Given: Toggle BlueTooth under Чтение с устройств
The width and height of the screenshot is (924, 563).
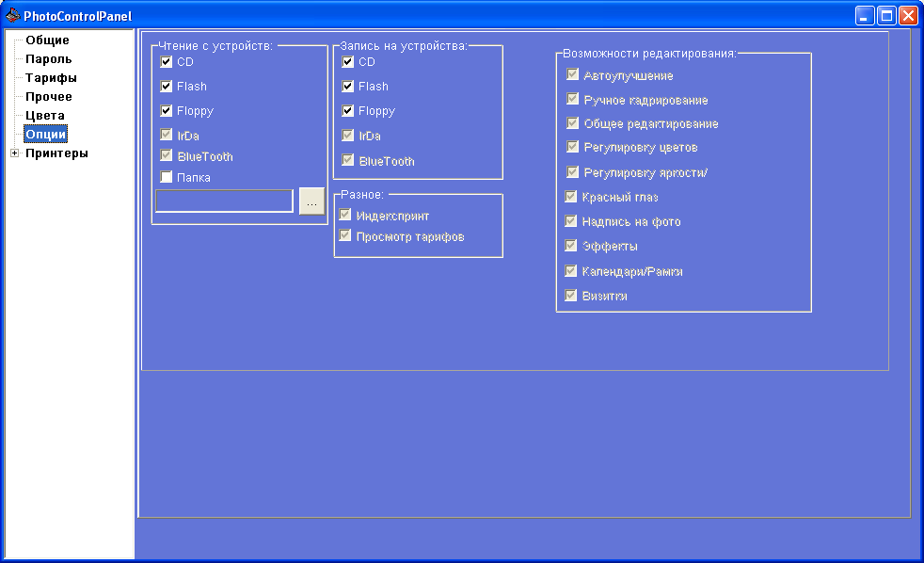Looking at the screenshot, I should (167, 155).
